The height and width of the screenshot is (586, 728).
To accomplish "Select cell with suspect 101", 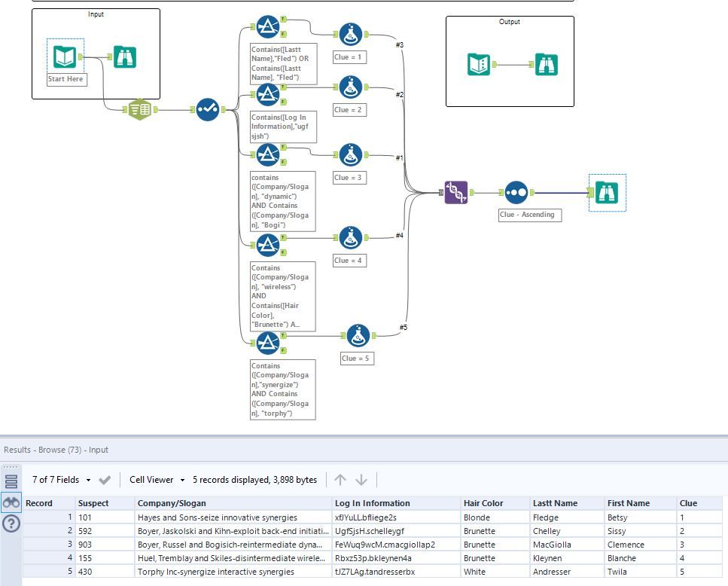I will (105, 517).
